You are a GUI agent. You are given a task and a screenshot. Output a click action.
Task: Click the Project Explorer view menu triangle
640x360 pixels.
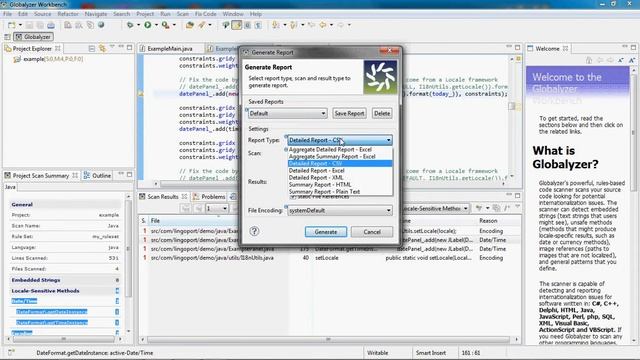click(x=112, y=47)
